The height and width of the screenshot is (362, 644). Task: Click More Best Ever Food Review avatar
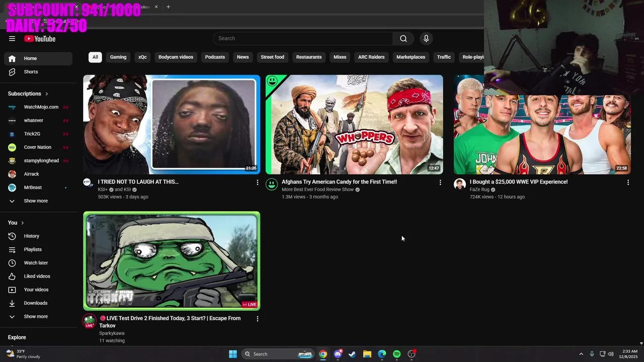point(272,184)
